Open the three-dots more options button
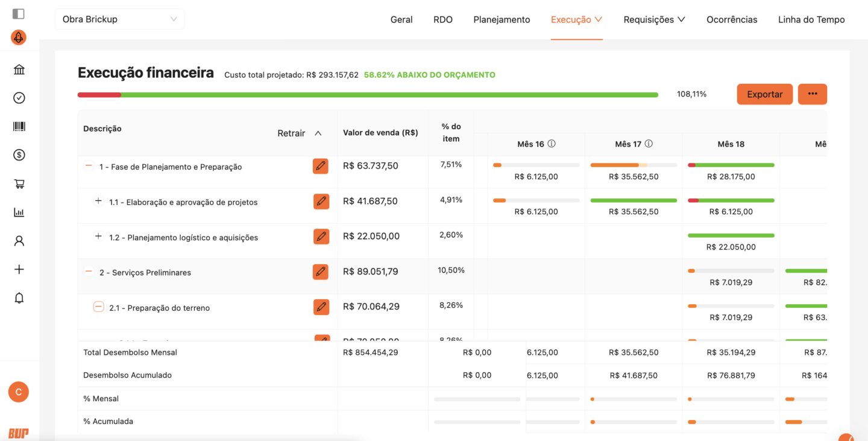This screenshot has height=441, width=868. 813,94
